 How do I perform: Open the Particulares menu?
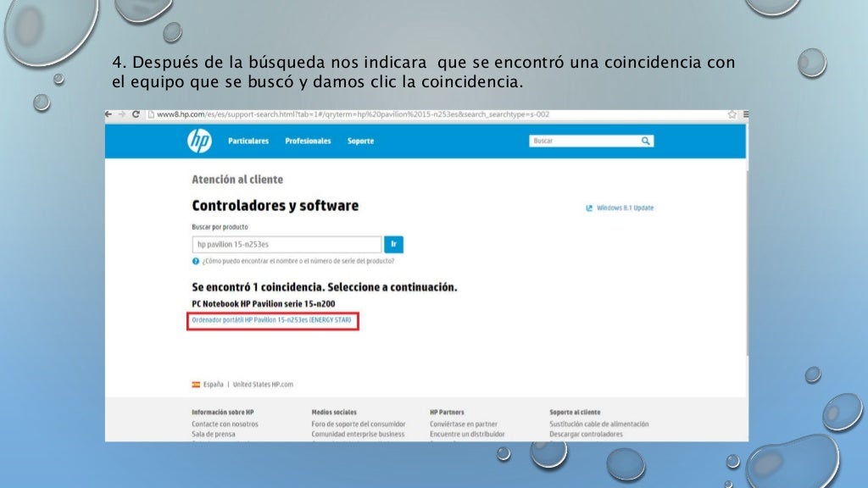pos(248,141)
